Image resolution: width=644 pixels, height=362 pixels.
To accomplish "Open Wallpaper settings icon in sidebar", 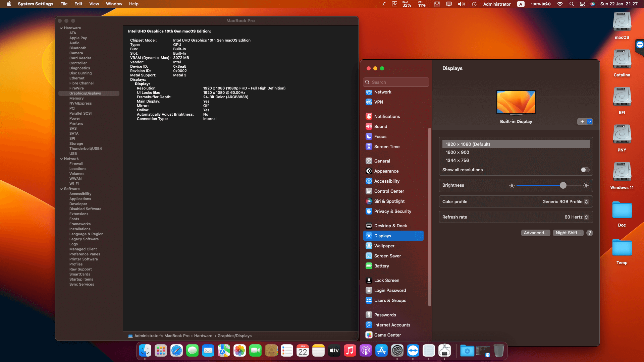I will (x=369, y=246).
